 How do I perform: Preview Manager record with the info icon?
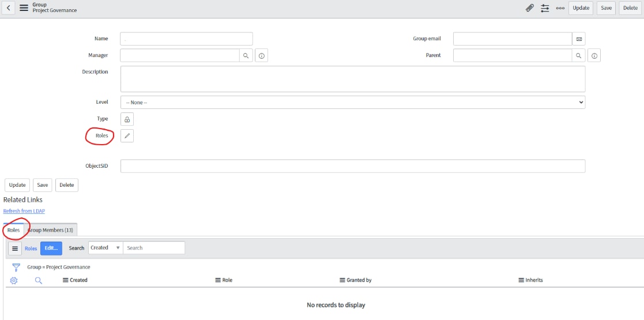click(x=262, y=55)
